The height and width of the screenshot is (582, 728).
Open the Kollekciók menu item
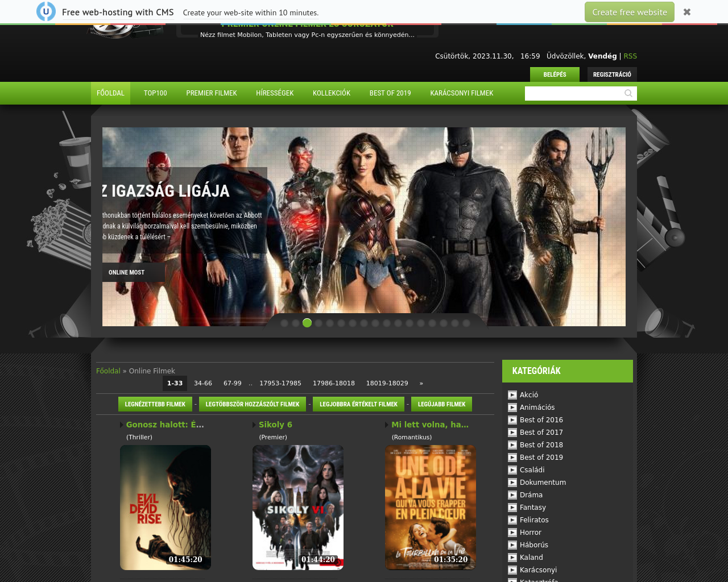point(332,93)
